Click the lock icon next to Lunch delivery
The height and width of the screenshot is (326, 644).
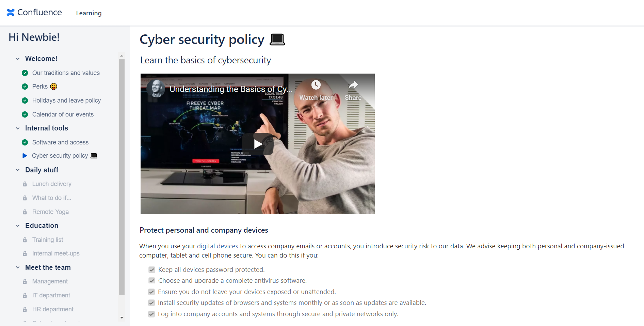pyautogui.click(x=25, y=184)
